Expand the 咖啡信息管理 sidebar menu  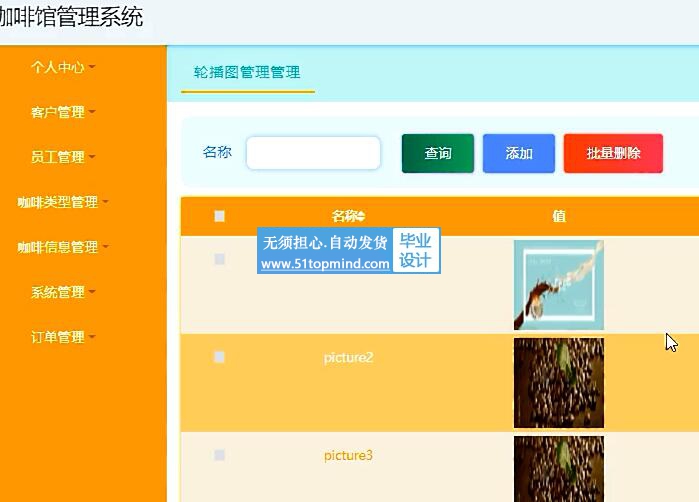pos(63,247)
